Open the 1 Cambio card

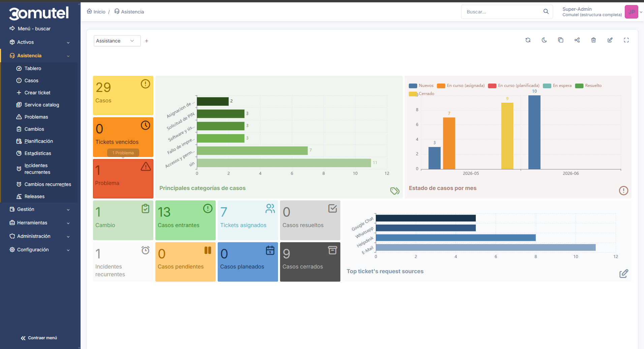(x=123, y=220)
